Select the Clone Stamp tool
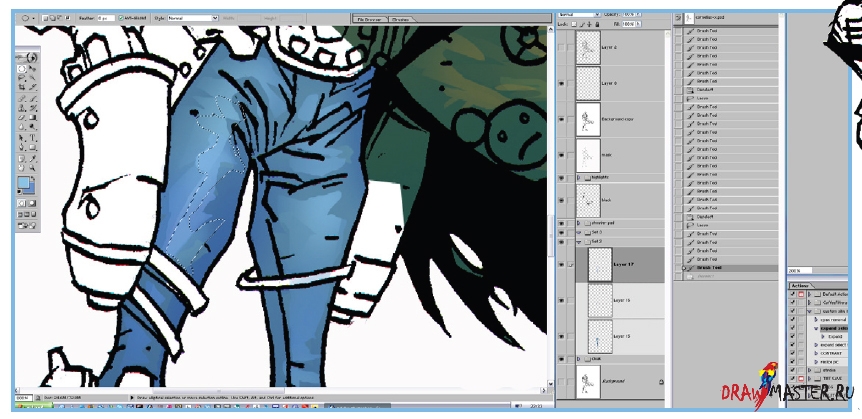The width and height of the screenshot is (862, 419). [x=21, y=107]
